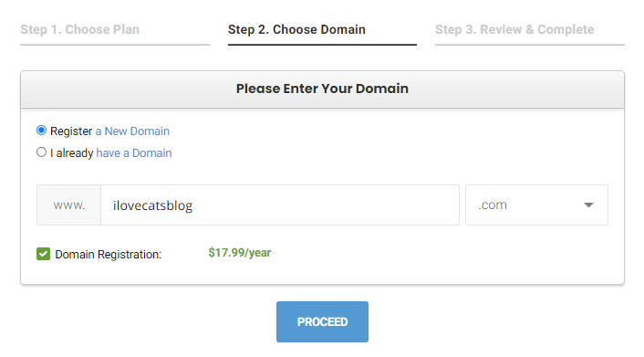Click the ilovecatsblog text in the field
644x357 pixels.
[x=152, y=205]
